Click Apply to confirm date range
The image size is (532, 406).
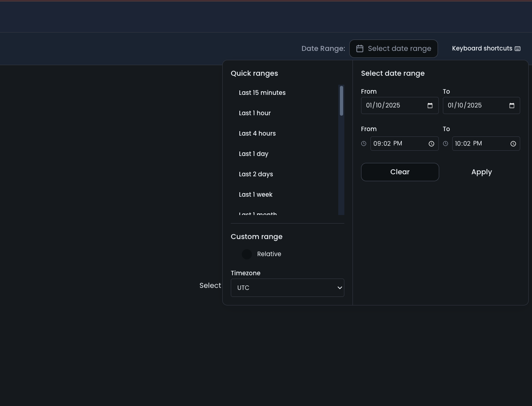(482, 172)
